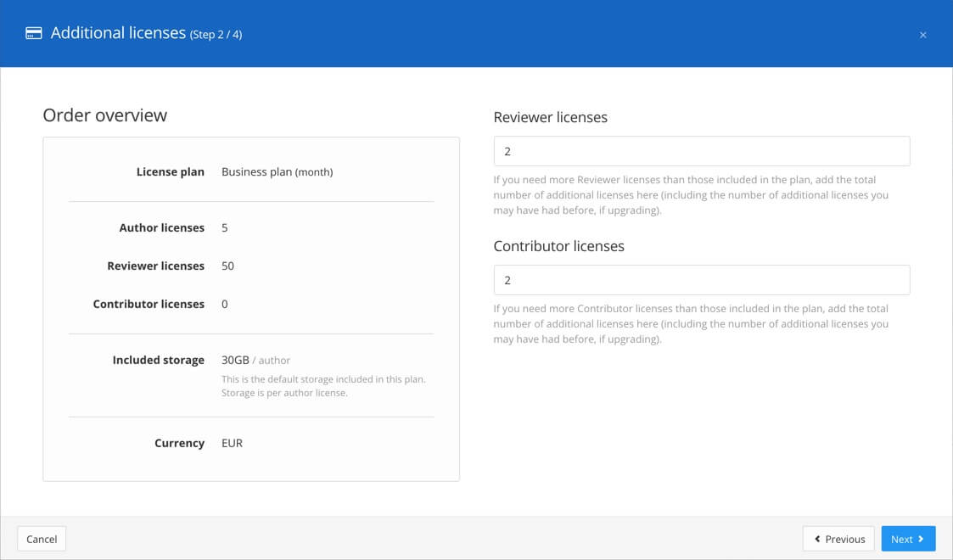953x560 pixels.
Task: Click the credit card icon in the header
Action: click(x=33, y=33)
